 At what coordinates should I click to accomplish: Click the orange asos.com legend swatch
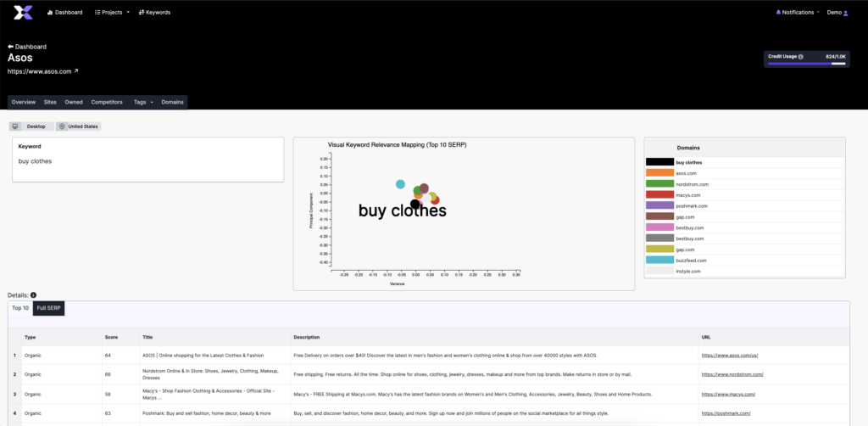[x=659, y=173]
